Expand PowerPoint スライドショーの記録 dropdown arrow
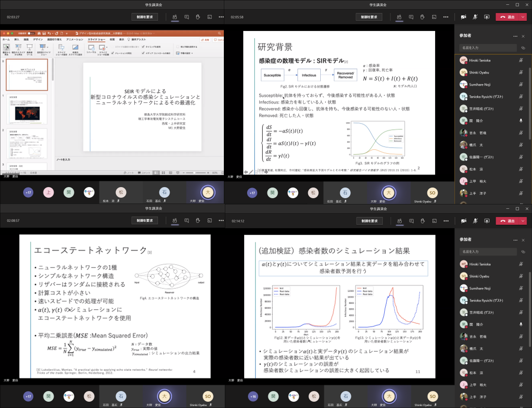532x408 pixels. pyautogui.click(x=107, y=47)
